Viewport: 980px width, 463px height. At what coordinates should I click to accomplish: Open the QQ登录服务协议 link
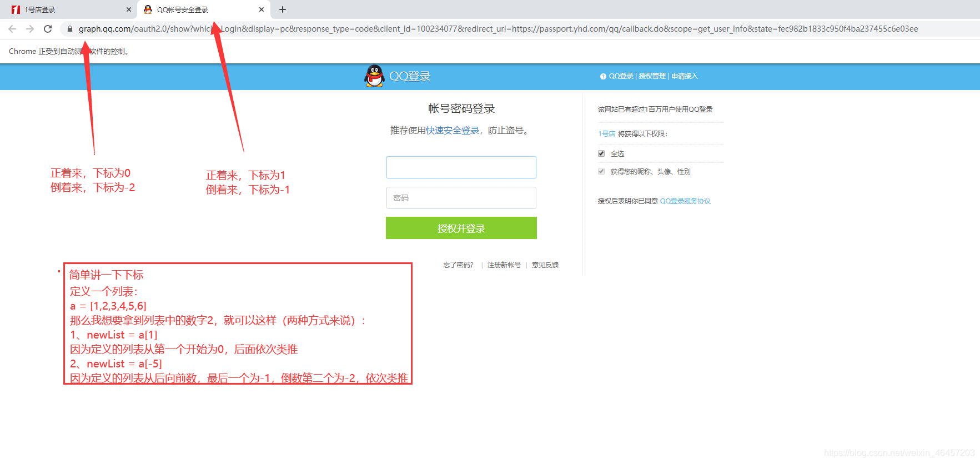(685, 201)
